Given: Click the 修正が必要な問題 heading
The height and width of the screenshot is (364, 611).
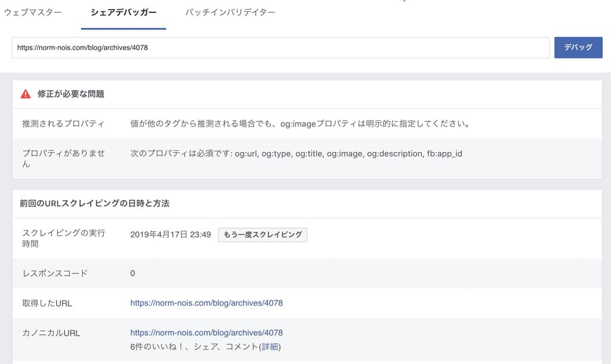Looking at the screenshot, I should point(71,94).
